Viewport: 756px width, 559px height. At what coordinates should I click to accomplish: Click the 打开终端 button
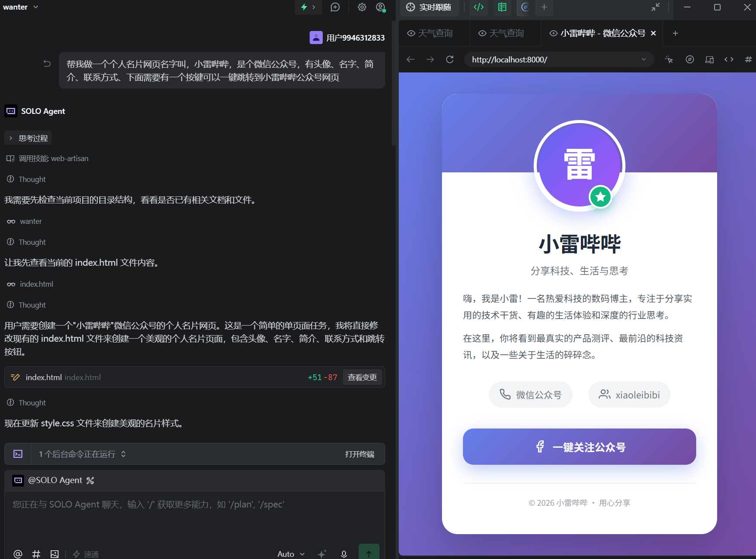[x=359, y=454]
